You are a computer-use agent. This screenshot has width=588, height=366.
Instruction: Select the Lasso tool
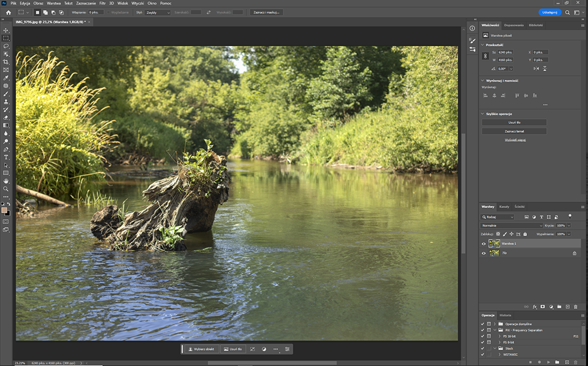click(6, 46)
